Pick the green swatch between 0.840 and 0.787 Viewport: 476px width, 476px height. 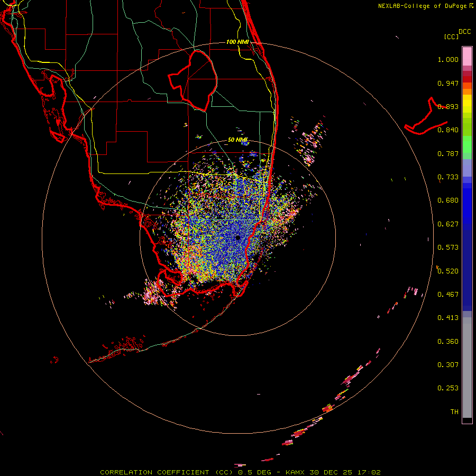(467, 144)
